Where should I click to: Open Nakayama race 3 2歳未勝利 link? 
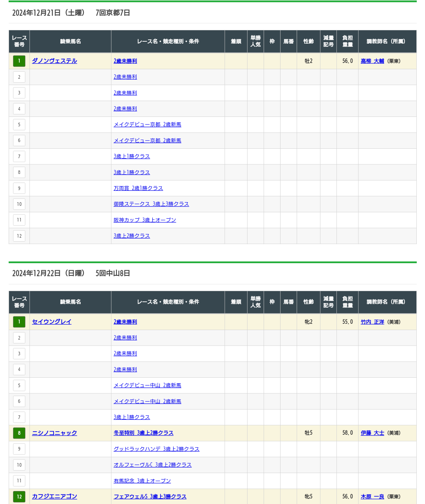point(125,353)
